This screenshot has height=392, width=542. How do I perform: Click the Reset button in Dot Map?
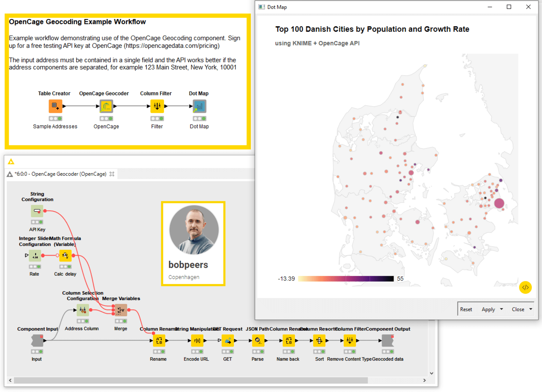(x=466, y=309)
